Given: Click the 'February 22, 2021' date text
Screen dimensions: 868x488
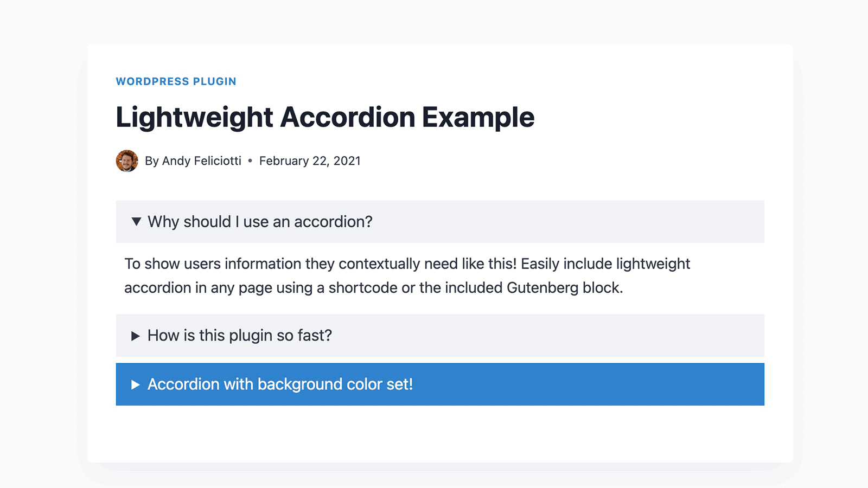Looking at the screenshot, I should [310, 160].
